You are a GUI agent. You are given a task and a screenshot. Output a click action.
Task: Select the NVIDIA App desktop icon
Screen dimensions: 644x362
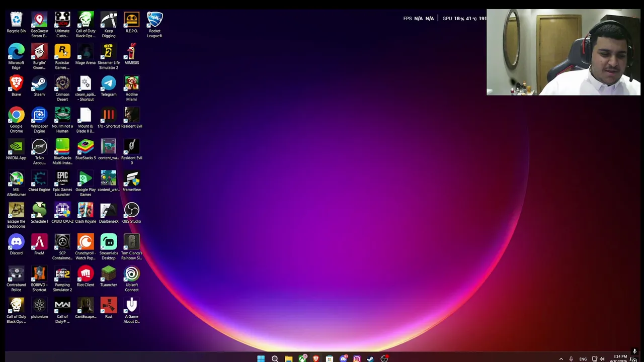pos(16,150)
